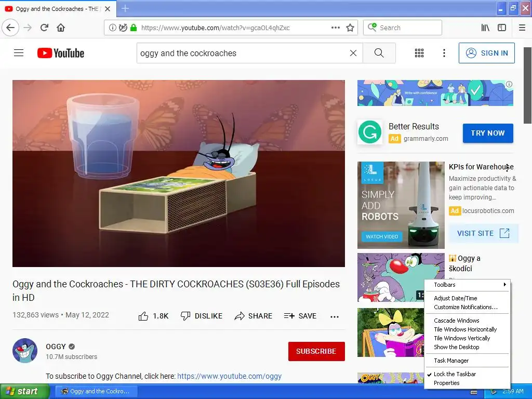Click the KPIs for Warehouse ad title

tap(481, 167)
